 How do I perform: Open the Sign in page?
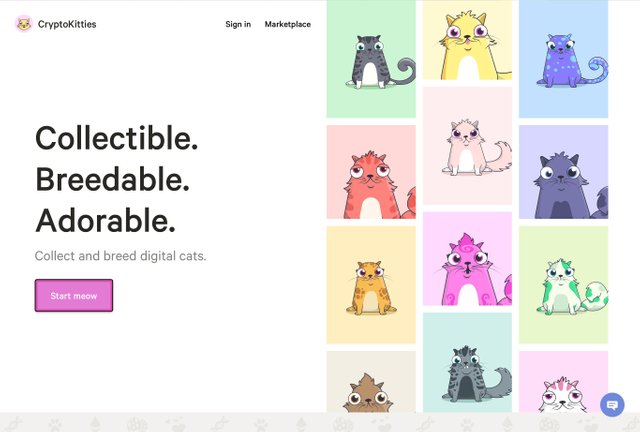pos(238,24)
